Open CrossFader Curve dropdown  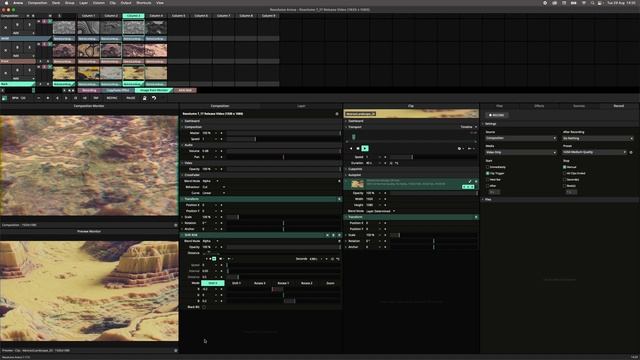coord(214,193)
